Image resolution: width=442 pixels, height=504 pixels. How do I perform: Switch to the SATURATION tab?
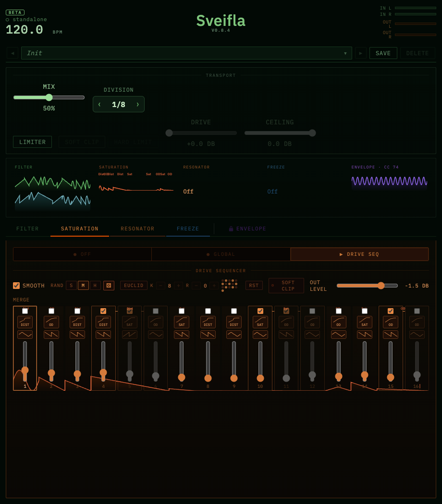79,228
